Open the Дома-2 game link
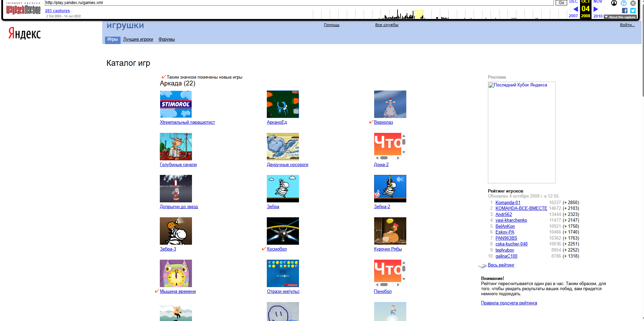Viewport: 644px width, 321px height. [381, 165]
